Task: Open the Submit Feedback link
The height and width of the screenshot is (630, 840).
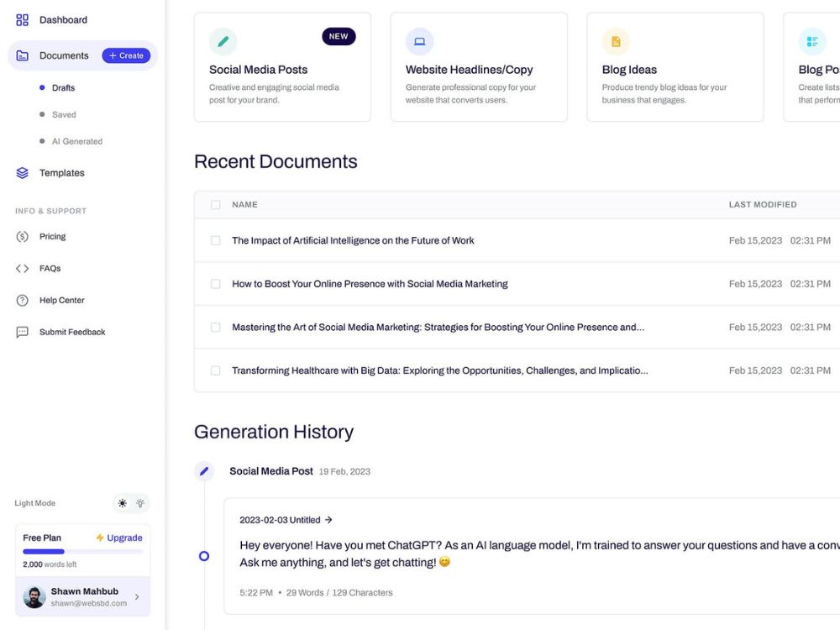Action: (72, 332)
